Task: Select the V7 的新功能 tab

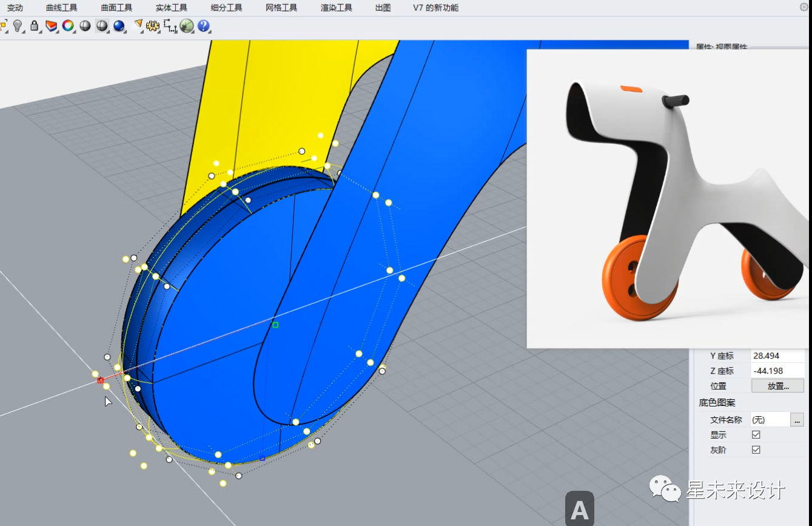Action: pyautogui.click(x=435, y=8)
